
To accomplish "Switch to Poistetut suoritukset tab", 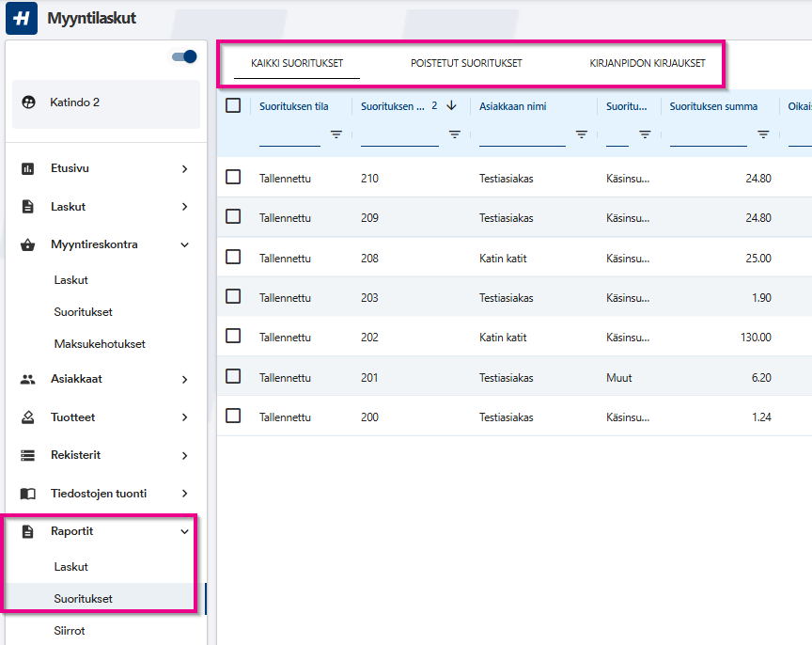I will coord(466,63).
